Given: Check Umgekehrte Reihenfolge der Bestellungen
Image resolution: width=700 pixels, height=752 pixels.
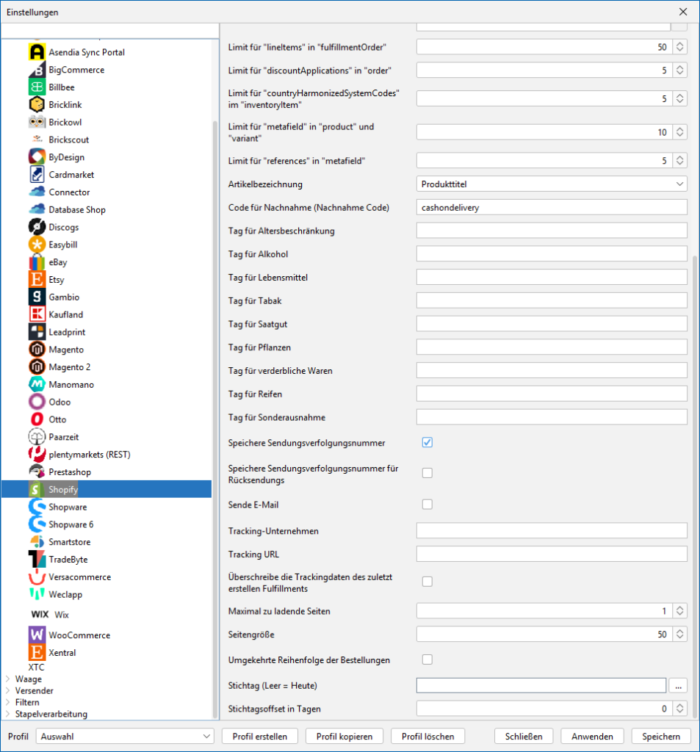Looking at the screenshot, I should tap(427, 659).
